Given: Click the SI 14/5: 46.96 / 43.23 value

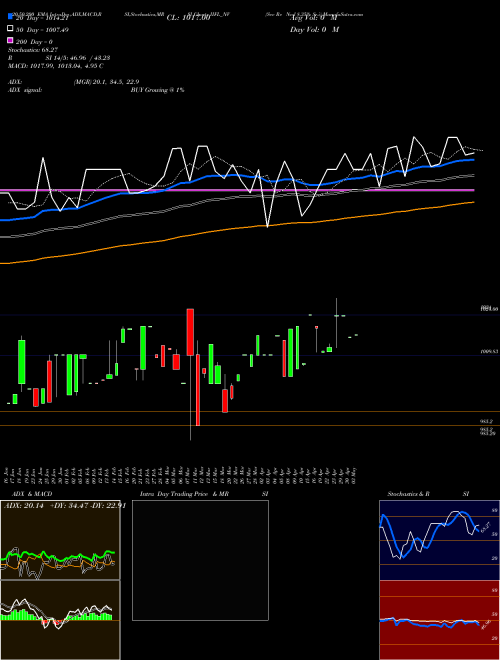Looking at the screenshot, I should coord(78,58).
